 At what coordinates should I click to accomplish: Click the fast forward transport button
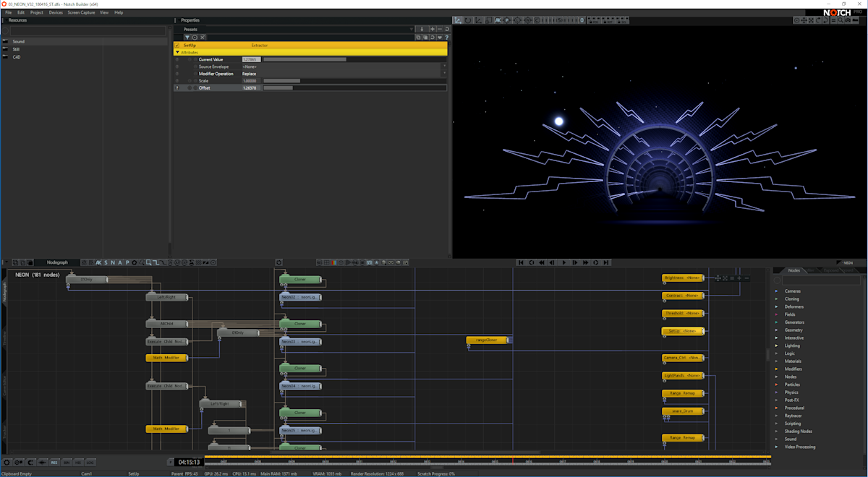point(585,262)
